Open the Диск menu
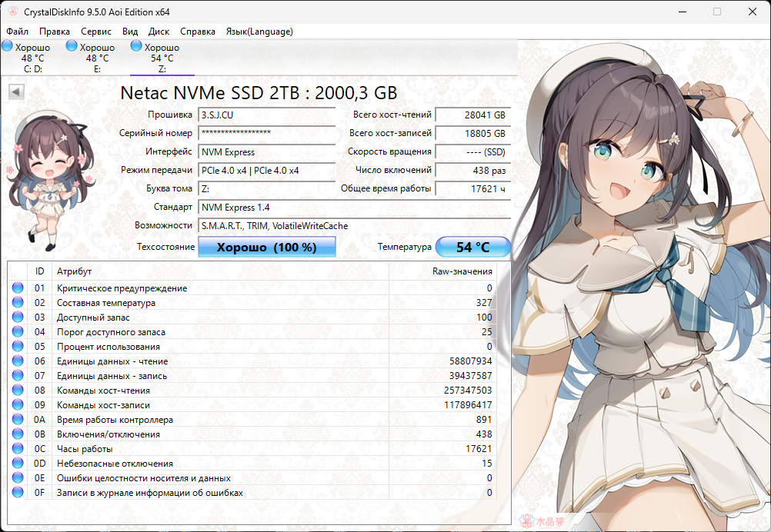Viewport: 771px width, 532px height. [x=159, y=32]
